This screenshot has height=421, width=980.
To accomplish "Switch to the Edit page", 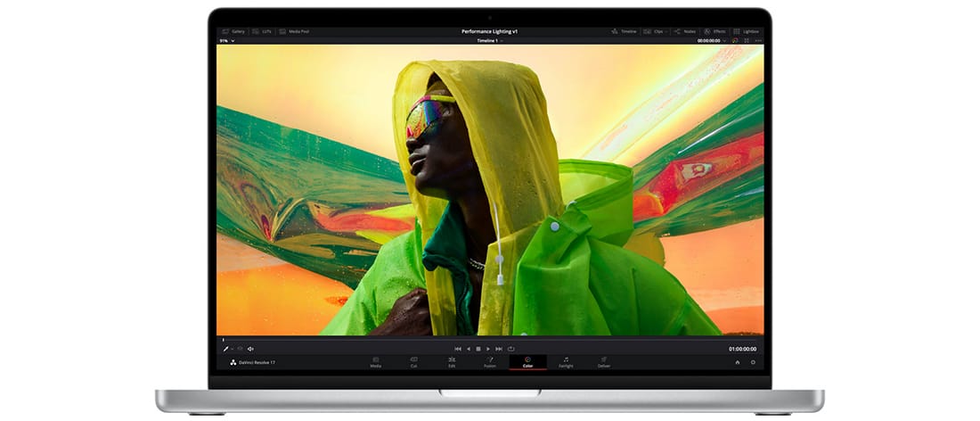I will pyautogui.click(x=452, y=362).
